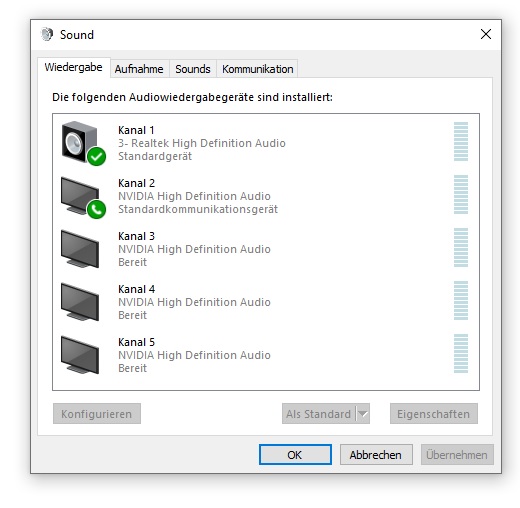The width and height of the screenshot is (520, 508).
Task: Switch to the Wiedergabe tab
Action: click(73, 67)
